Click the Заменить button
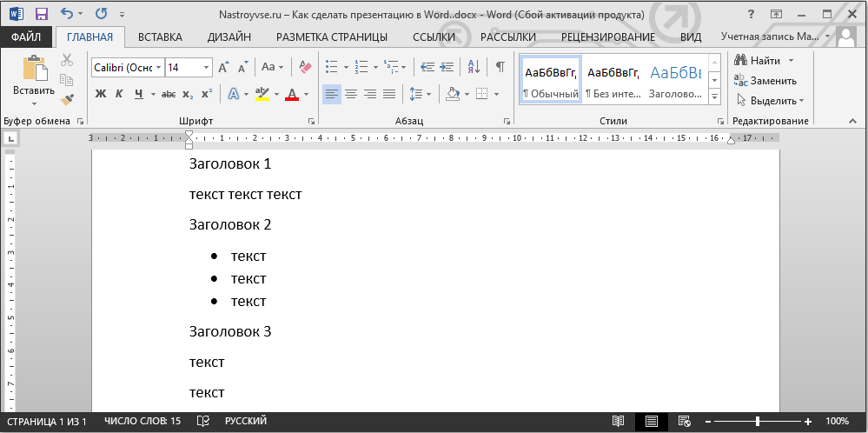This screenshot has width=868, height=433. 765,81
